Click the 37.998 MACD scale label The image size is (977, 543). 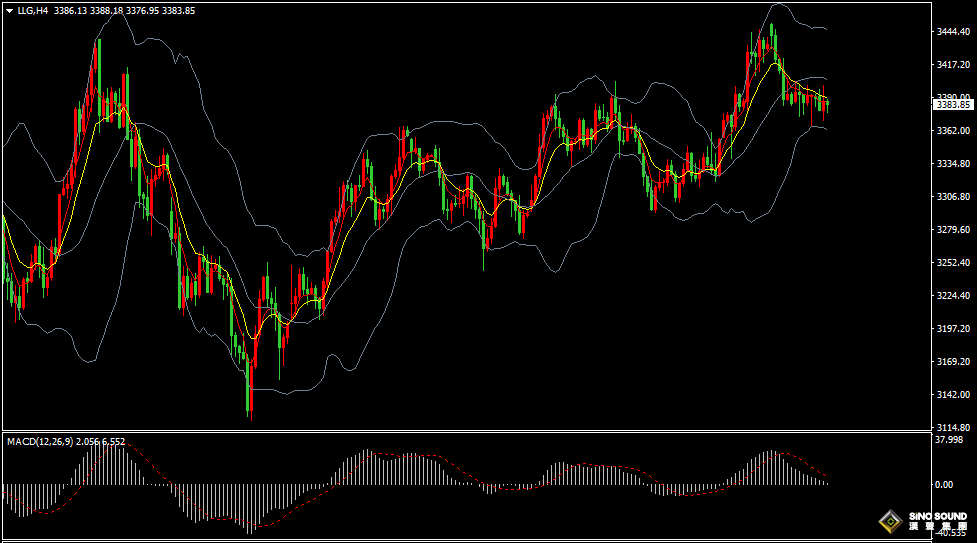[948, 440]
